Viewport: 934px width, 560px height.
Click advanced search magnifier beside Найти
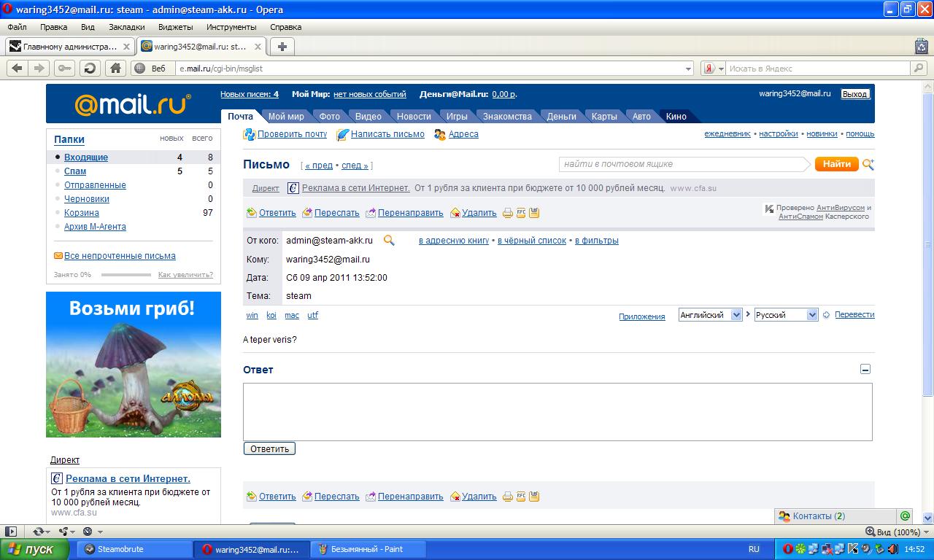point(868,164)
